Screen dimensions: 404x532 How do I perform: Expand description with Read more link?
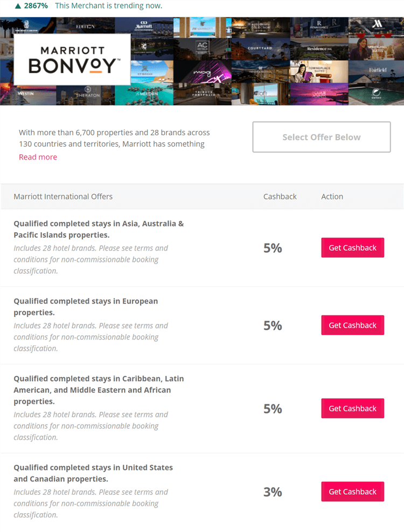tap(38, 157)
